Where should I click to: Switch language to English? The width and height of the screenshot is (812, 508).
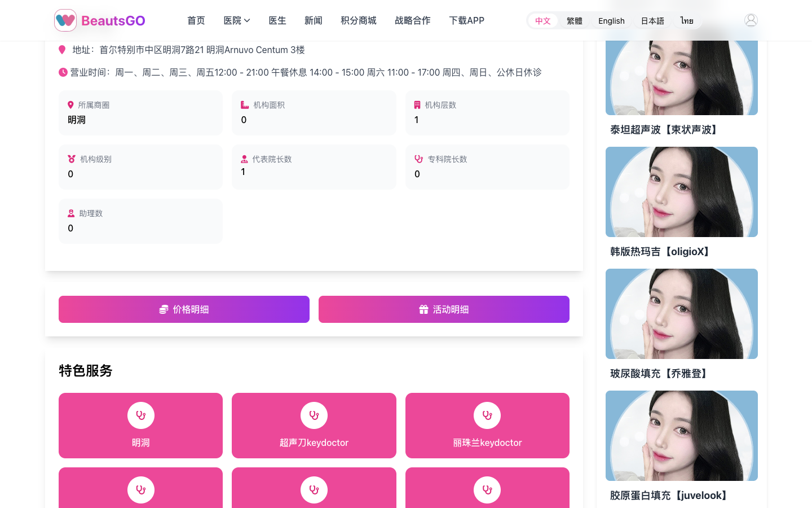point(611,21)
